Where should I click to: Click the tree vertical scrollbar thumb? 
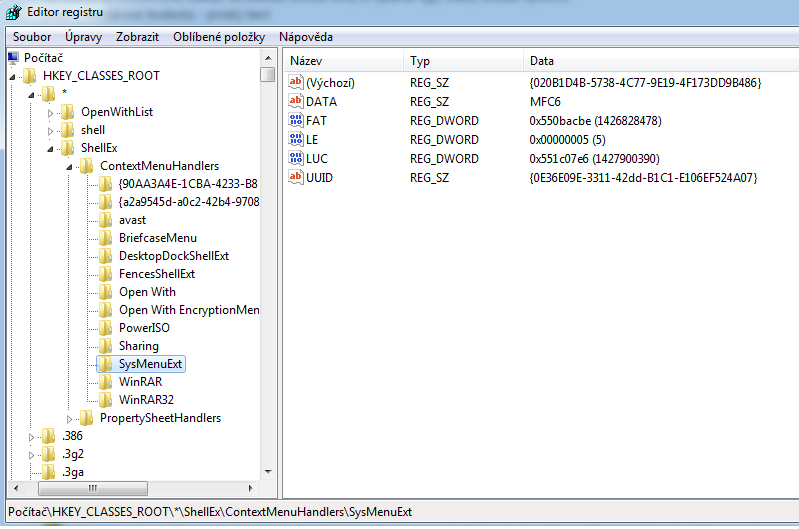tap(268, 75)
